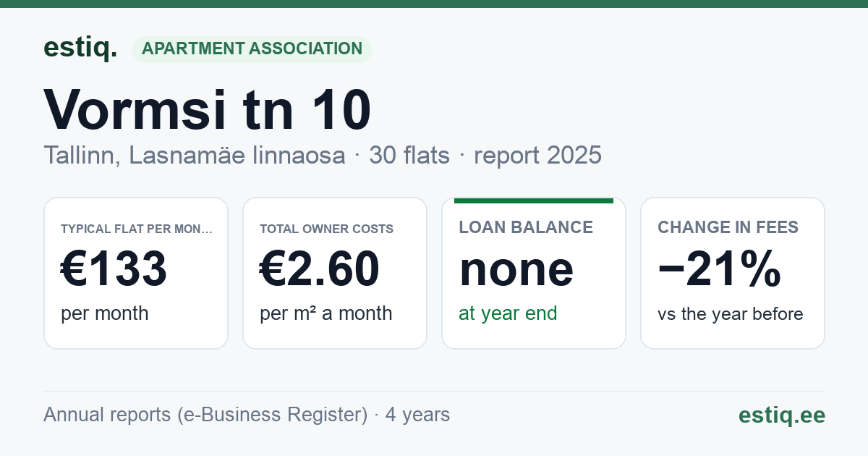This screenshot has height=456, width=868.
Task: Click the APARTMENT ASSOCIATION badge
Action: (252, 48)
